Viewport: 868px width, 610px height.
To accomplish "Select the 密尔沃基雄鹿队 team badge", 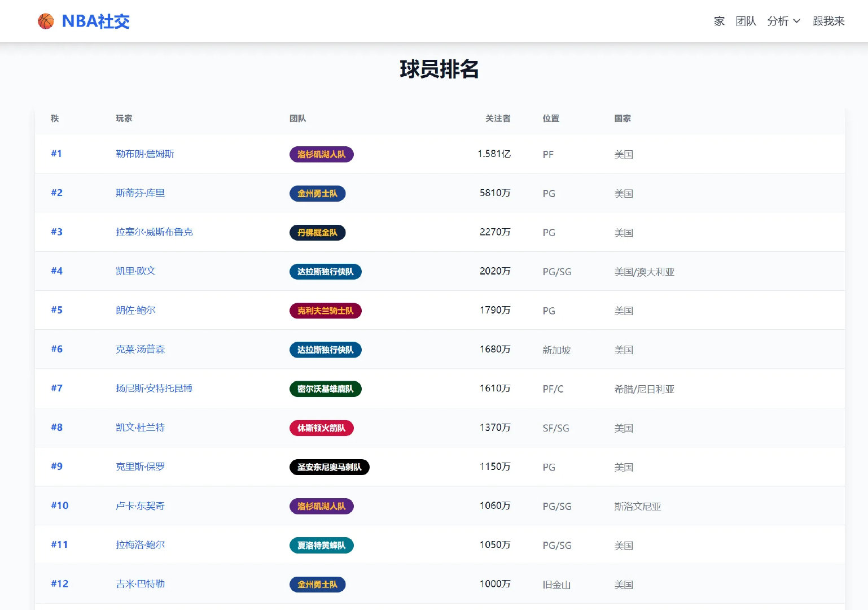I will (326, 389).
